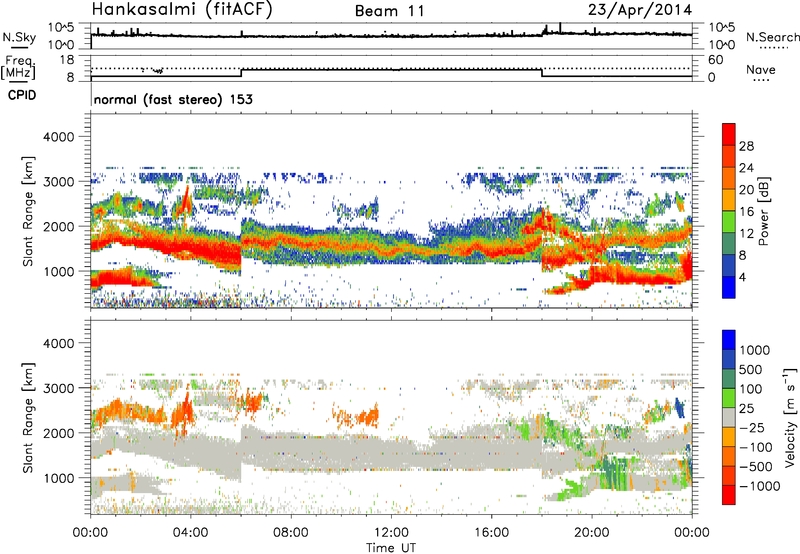Image resolution: width=800 pixels, height=554 pixels.
Task: Click the 'Beam 11' label
Action: [390, 11]
